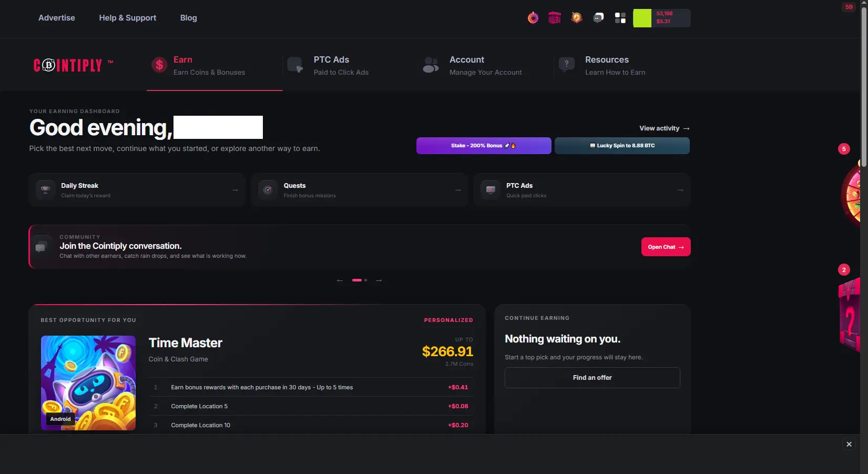Open the Help & Support menu link
The width and height of the screenshot is (868, 474).
tap(128, 18)
